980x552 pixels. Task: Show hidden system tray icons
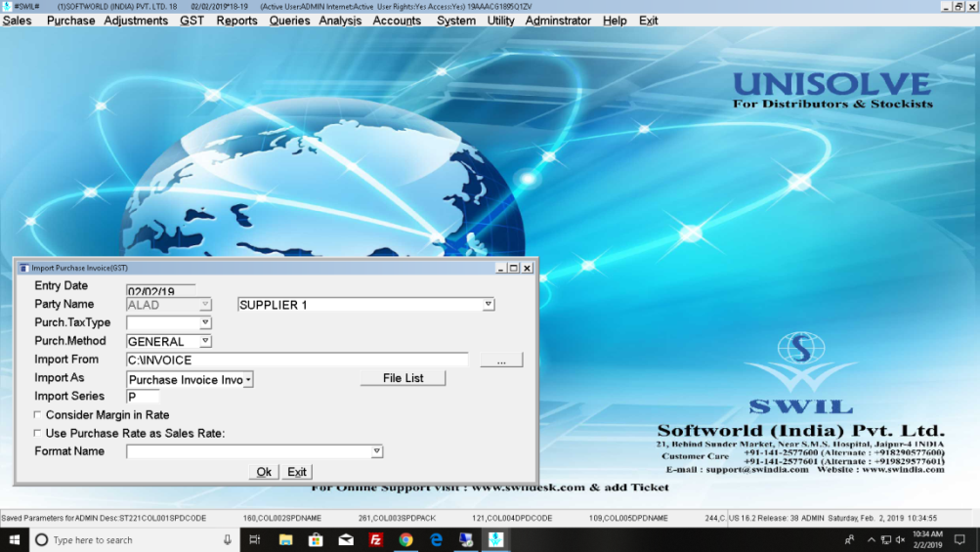pos(872,540)
